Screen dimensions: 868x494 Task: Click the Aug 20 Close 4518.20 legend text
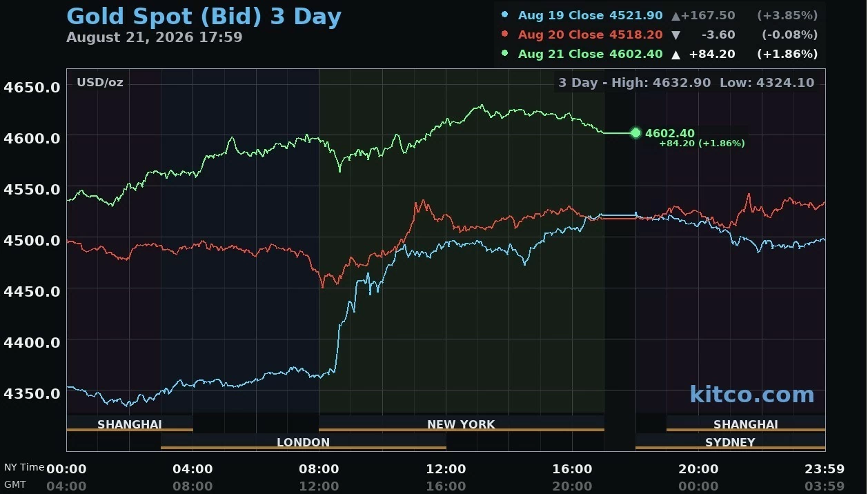tap(590, 34)
